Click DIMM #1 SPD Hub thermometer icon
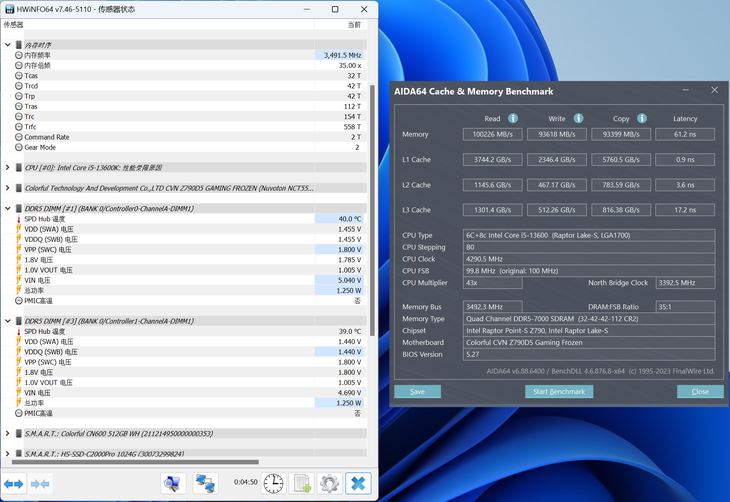 pyautogui.click(x=19, y=219)
